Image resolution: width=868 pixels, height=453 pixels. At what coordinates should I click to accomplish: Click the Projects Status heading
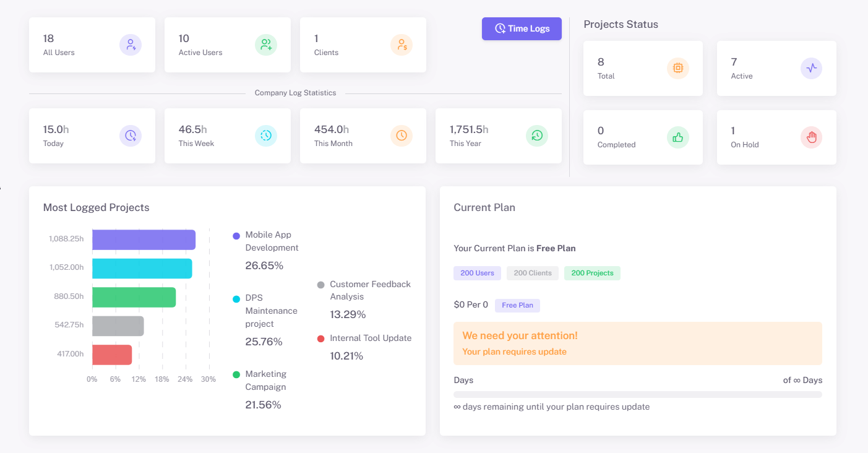[621, 24]
